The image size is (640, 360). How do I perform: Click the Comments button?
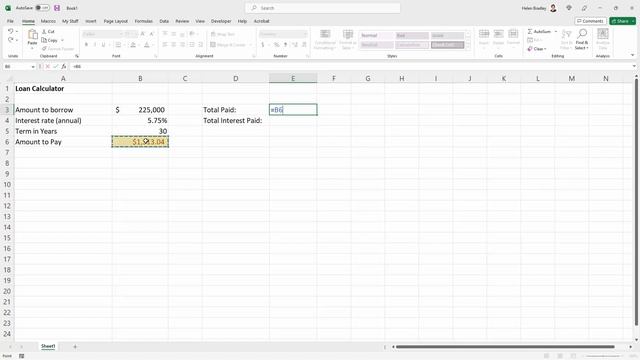point(590,21)
